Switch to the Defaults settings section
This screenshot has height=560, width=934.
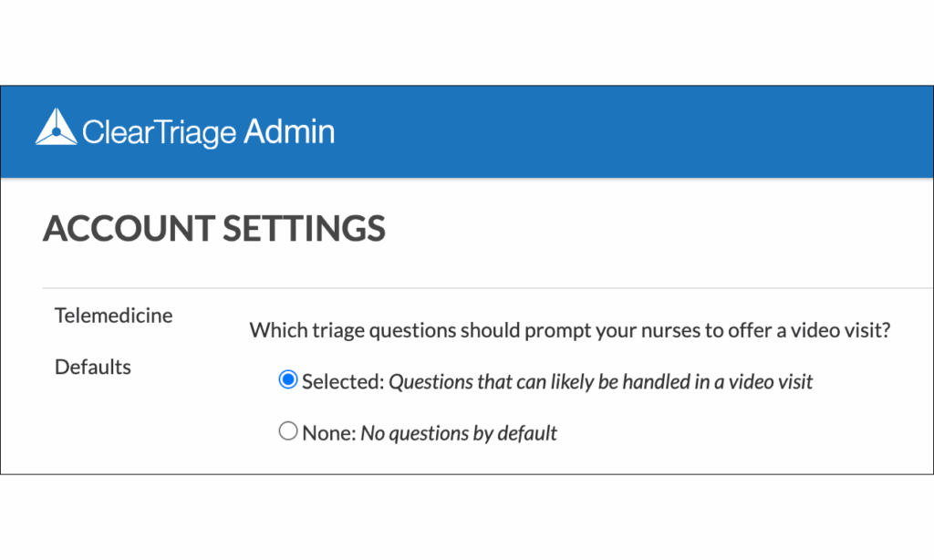(x=93, y=367)
